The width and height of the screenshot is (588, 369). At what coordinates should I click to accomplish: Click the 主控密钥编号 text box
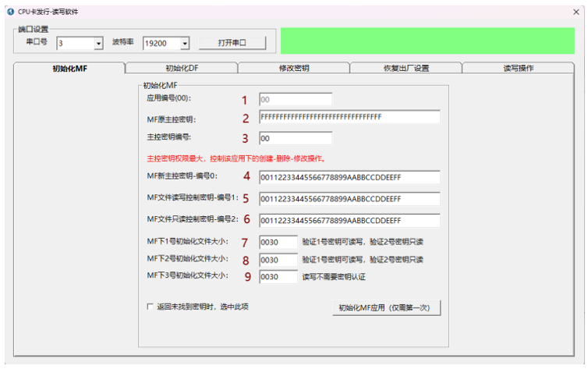tap(295, 138)
